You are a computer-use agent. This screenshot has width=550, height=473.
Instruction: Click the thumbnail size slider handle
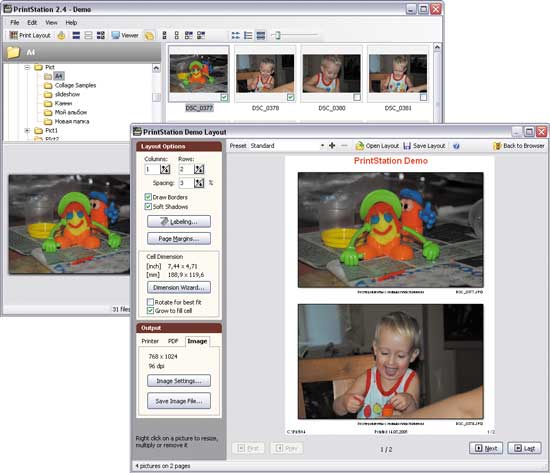(x=277, y=35)
